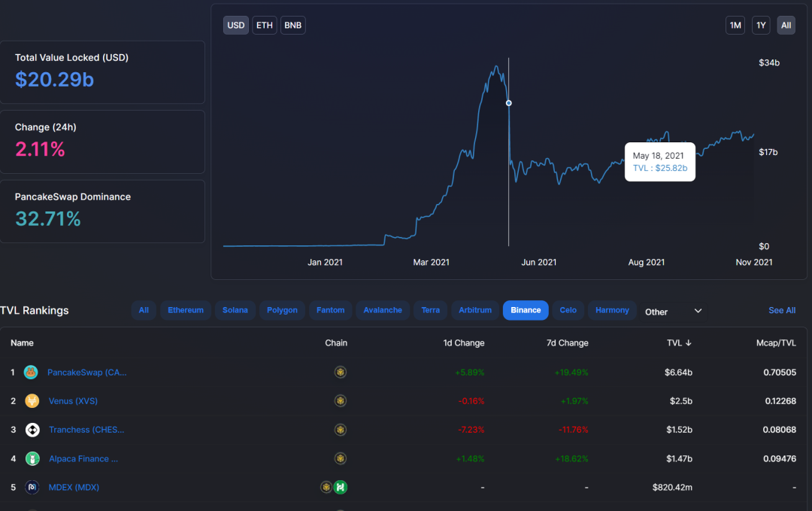The width and height of the screenshot is (812, 511).
Task: Click Binance chain icon in MDEX row
Action: pyautogui.click(x=326, y=487)
